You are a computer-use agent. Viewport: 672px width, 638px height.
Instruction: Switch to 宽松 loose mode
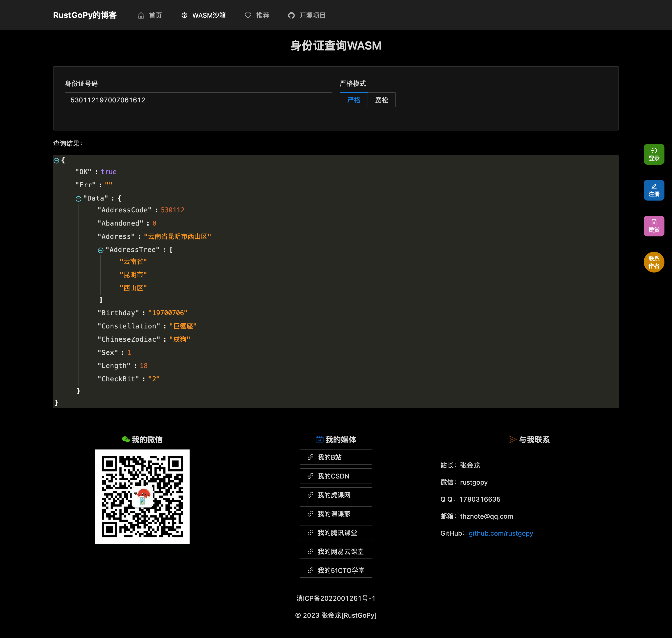point(381,100)
